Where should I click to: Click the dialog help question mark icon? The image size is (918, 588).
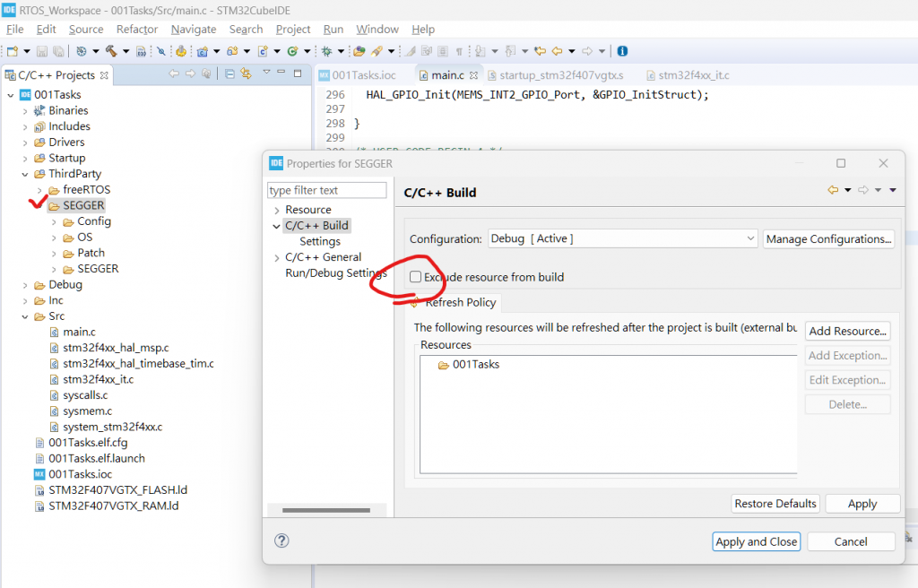coord(281,540)
